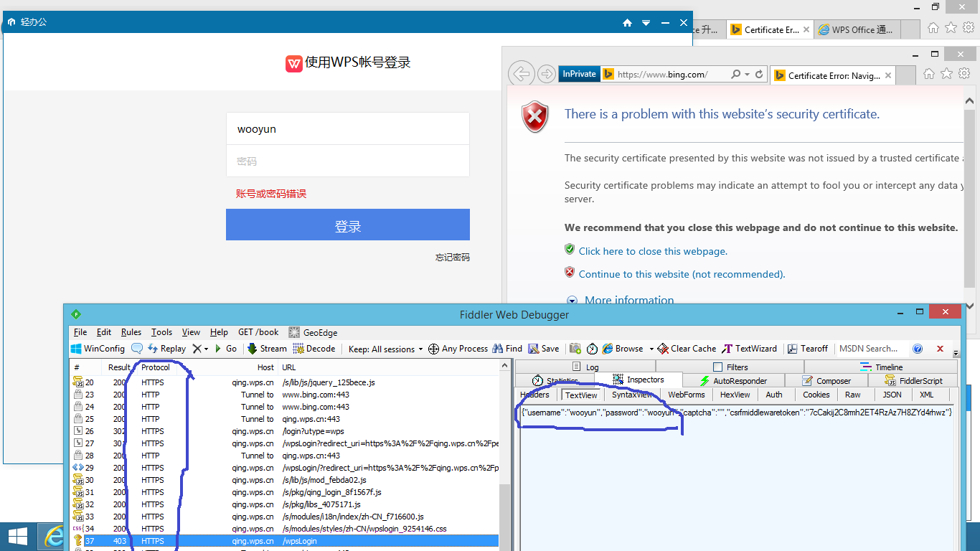
Task: Open the Tools menu in Fiddler
Action: pyautogui.click(x=161, y=332)
